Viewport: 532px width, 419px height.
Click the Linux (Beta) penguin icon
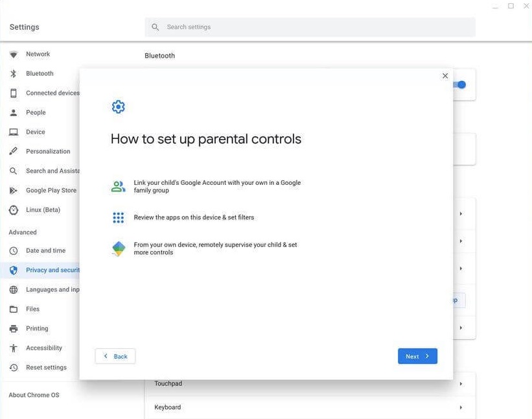(13, 210)
